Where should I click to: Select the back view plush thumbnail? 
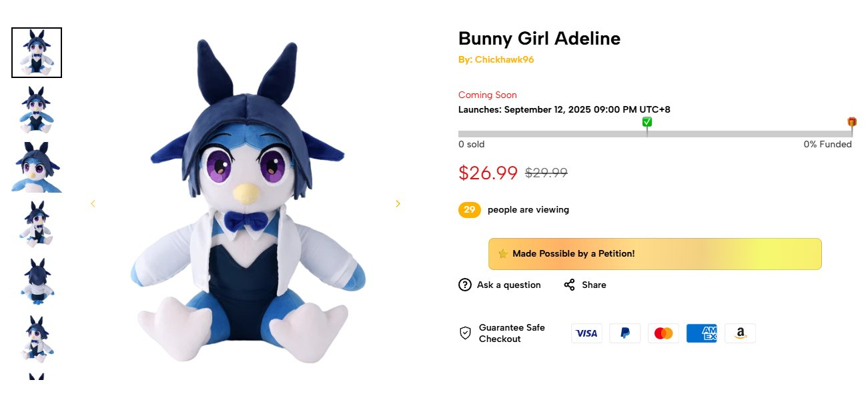click(x=37, y=282)
